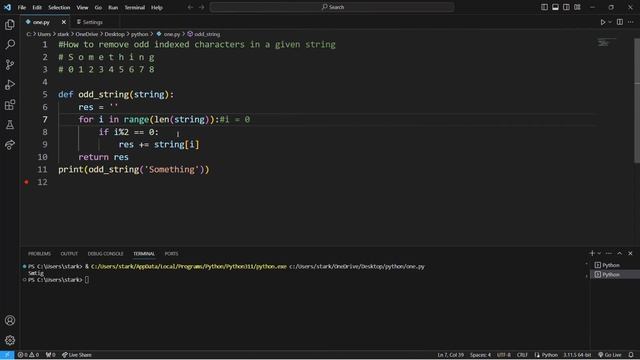Launch Go Live server from status bar
This screenshot has width=640, height=360.
[610, 355]
